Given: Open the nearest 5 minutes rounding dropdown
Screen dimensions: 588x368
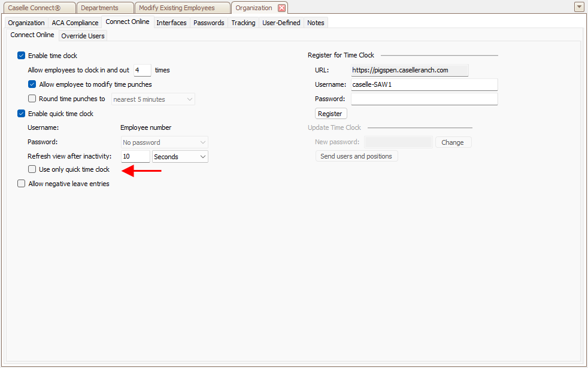Looking at the screenshot, I should click(153, 99).
